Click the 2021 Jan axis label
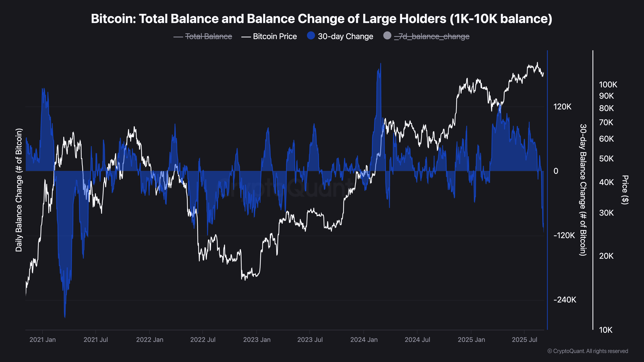This screenshot has height=362, width=644. [43, 340]
